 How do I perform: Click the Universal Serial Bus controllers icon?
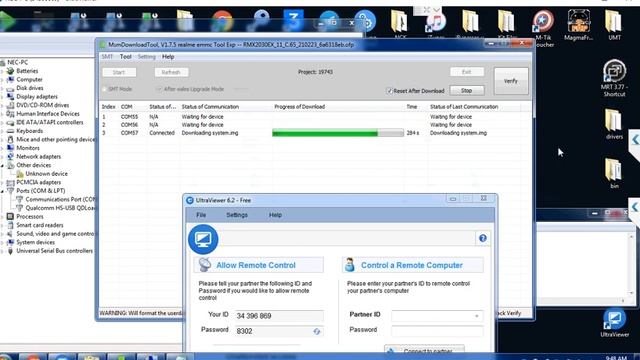click(x=11, y=251)
